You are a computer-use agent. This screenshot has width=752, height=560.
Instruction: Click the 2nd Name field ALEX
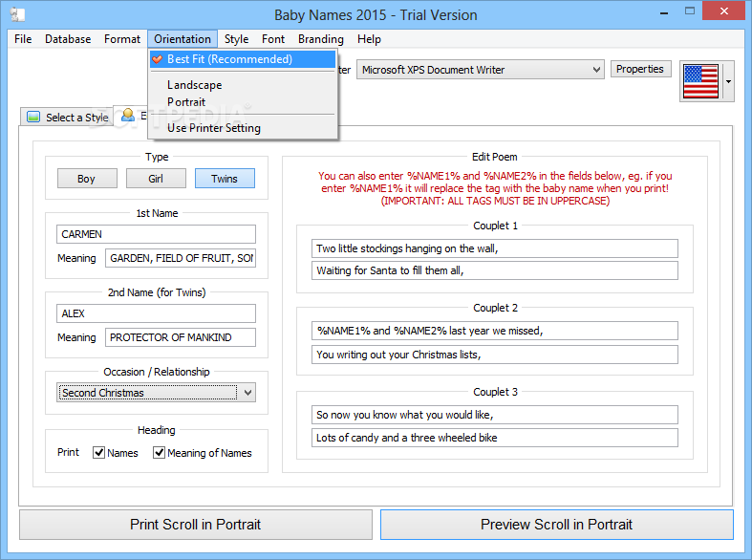[156, 313]
